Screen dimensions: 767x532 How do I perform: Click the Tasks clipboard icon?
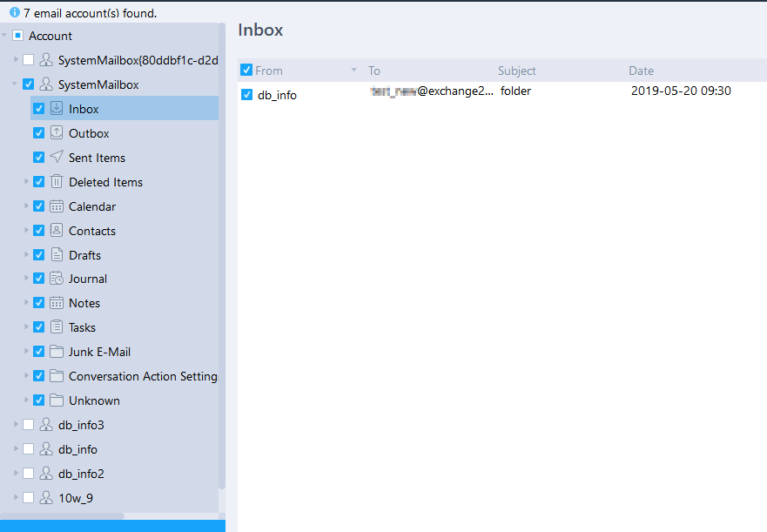pos(56,327)
